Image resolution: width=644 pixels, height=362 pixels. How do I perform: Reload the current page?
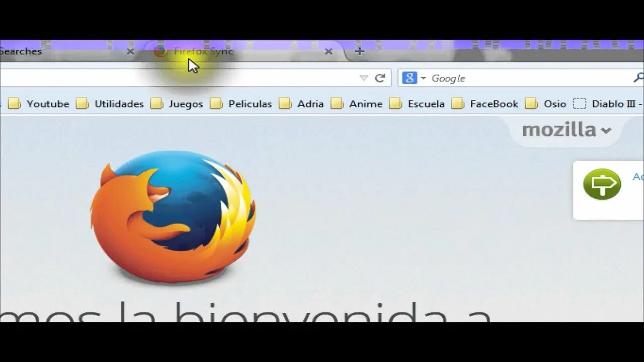click(380, 78)
